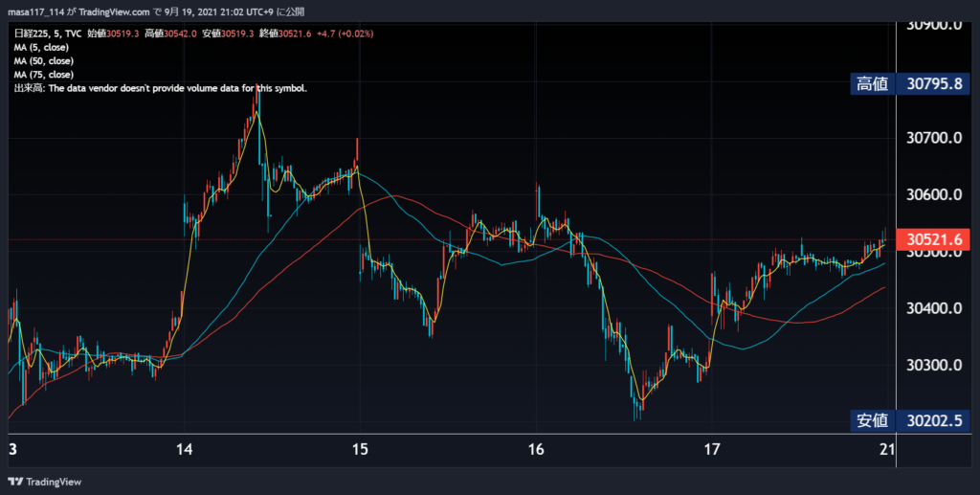Click the 日経225, 5, TVC symbol title
This screenshot has width=980, height=495.
[x=47, y=34]
